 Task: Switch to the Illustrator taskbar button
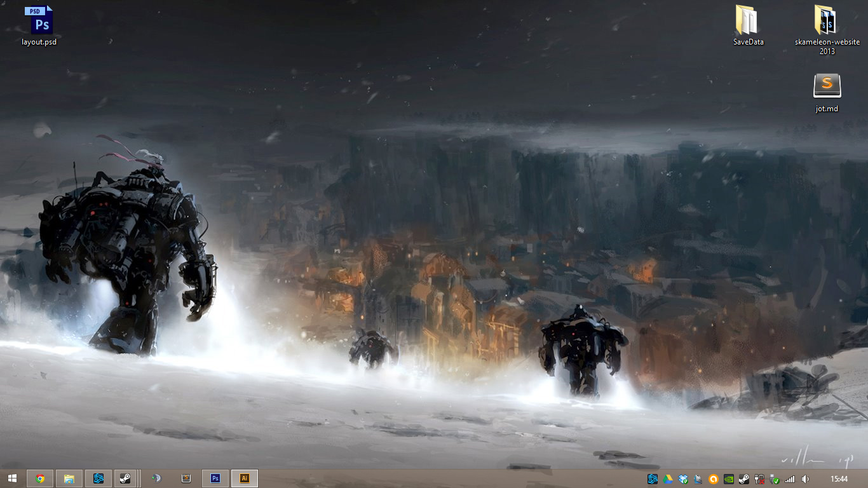click(x=245, y=478)
